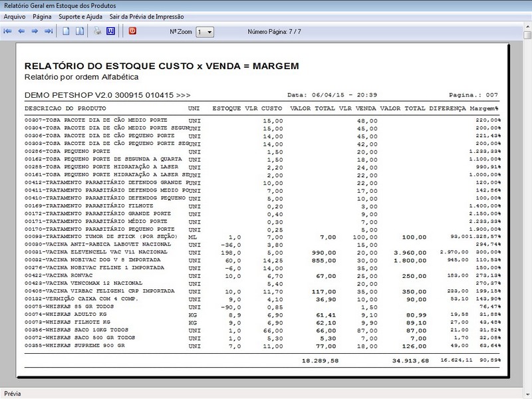Click margin 1.233,33% for TOSA PEQUENO PORTE
This screenshot has width=532, height=399.
(485, 152)
